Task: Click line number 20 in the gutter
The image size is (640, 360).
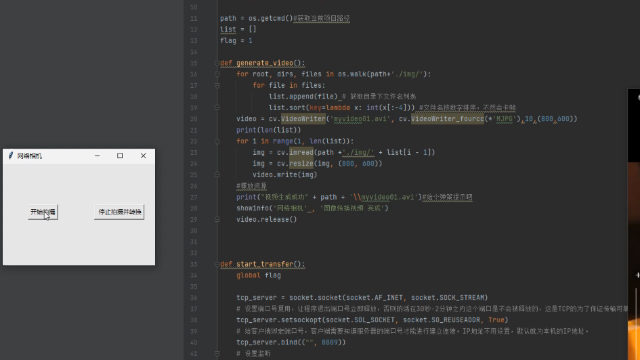Action: (193, 119)
